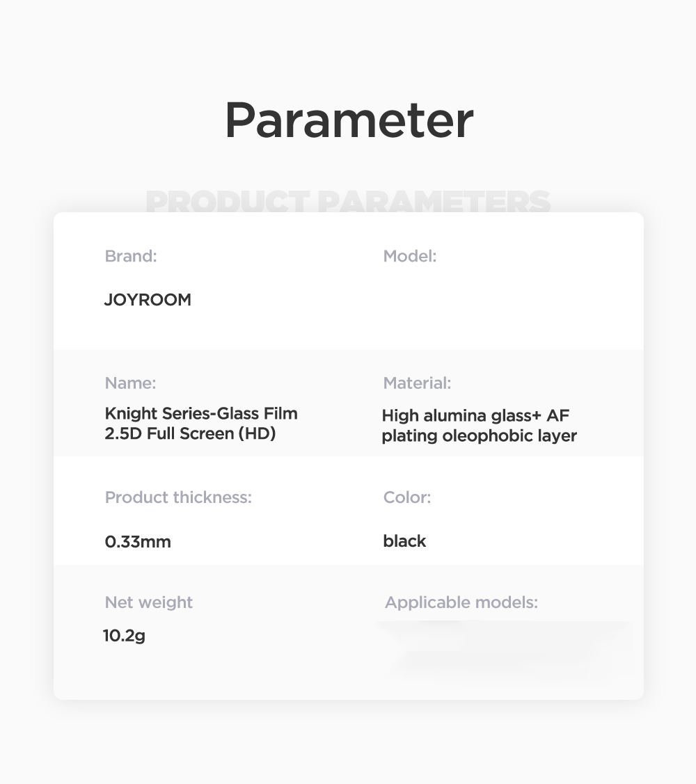The height and width of the screenshot is (784, 696).
Task: Select the Product thickness: label
Action: coord(178,497)
